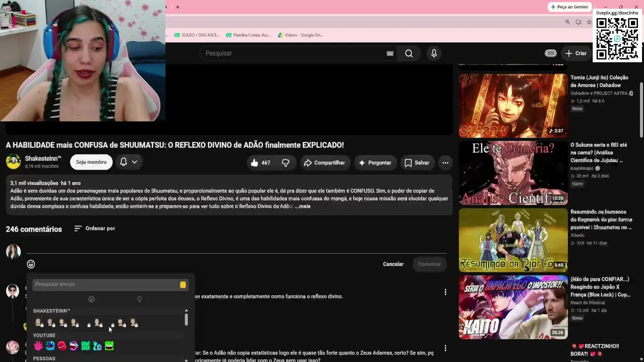Open the 'Resumindo da Pior Forma' thumbnail
The height and width of the screenshot is (362, 644).
coord(513,240)
